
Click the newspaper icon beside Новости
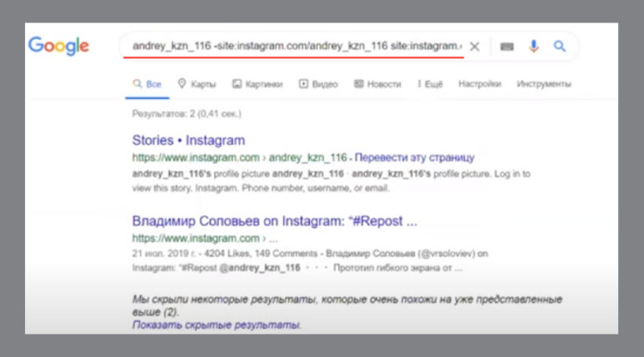[x=359, y=84]
